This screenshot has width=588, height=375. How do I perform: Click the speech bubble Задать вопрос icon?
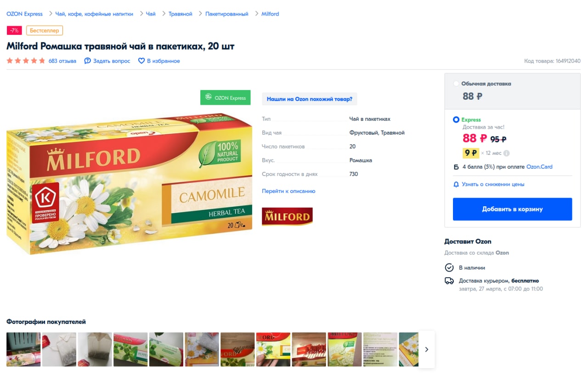tap(87, 61)
